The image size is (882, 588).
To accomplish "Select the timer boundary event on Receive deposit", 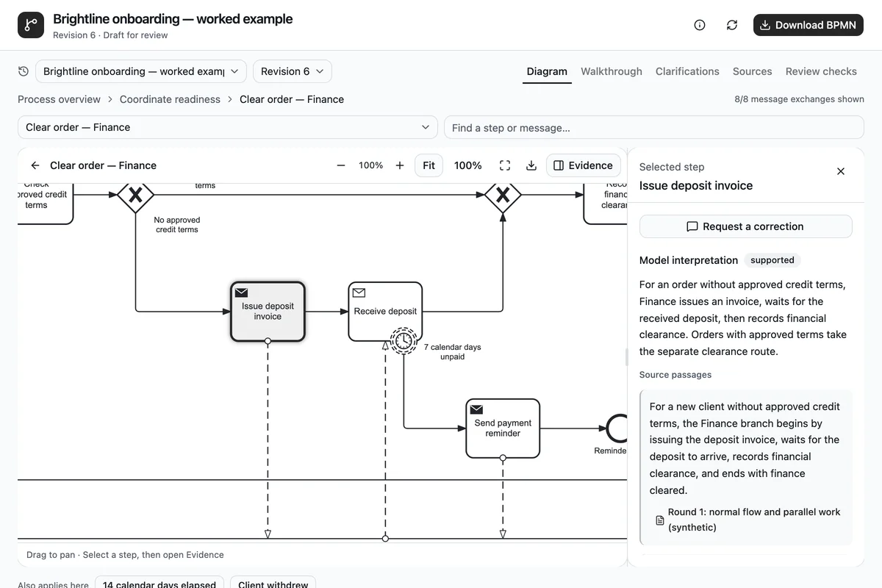I will point(403,340).
